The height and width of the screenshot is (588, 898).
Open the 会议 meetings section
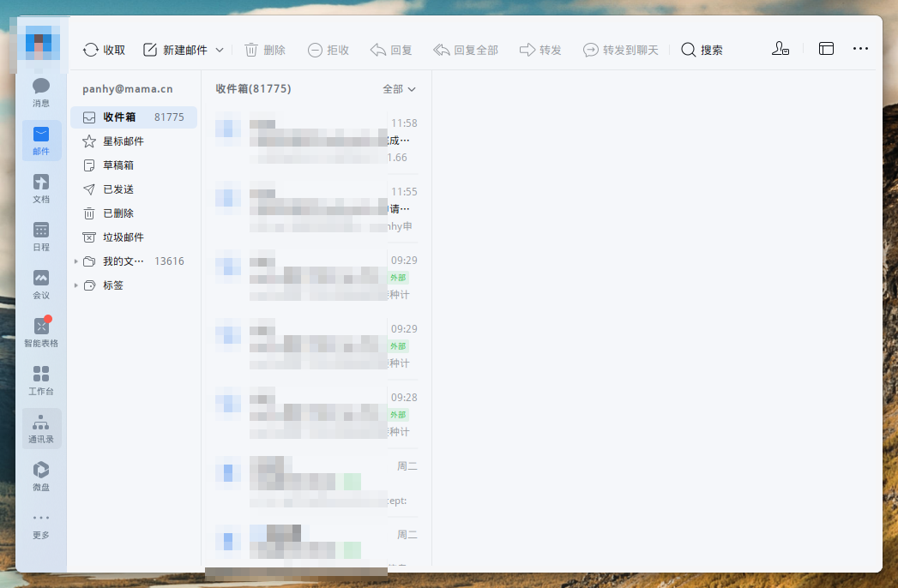[40, 285]
